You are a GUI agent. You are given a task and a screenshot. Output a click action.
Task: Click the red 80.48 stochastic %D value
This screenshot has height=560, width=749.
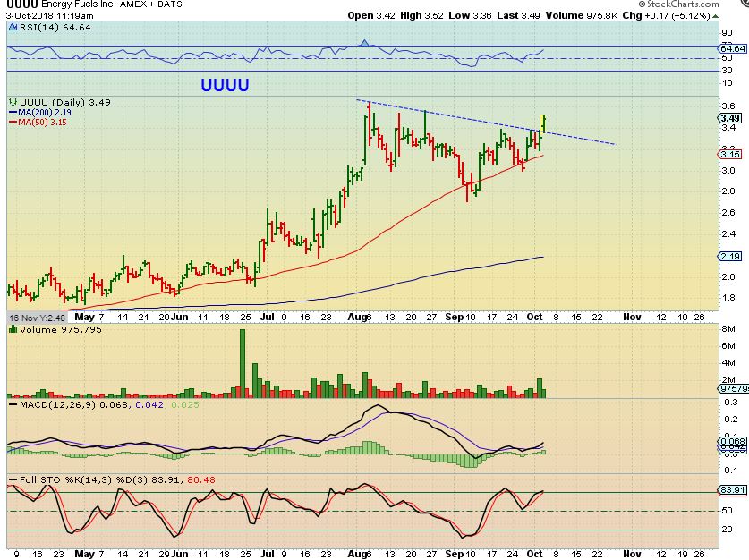coord(201,479)
